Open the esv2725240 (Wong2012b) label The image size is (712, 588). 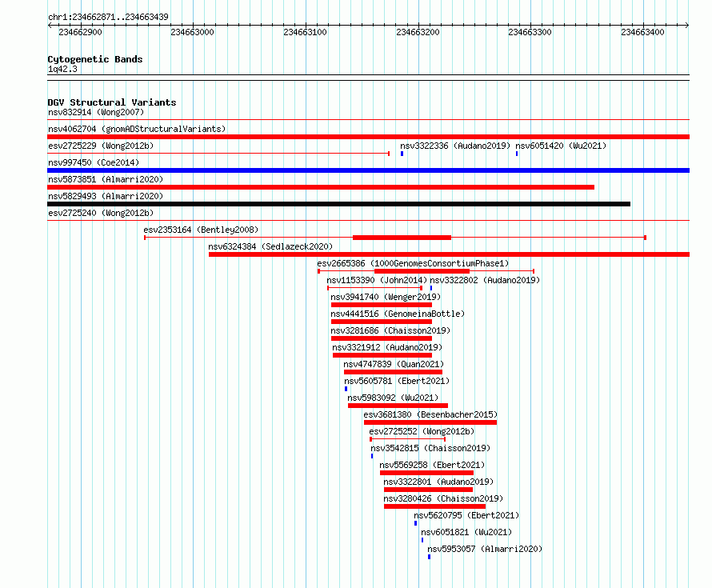[x=101, y=213]
